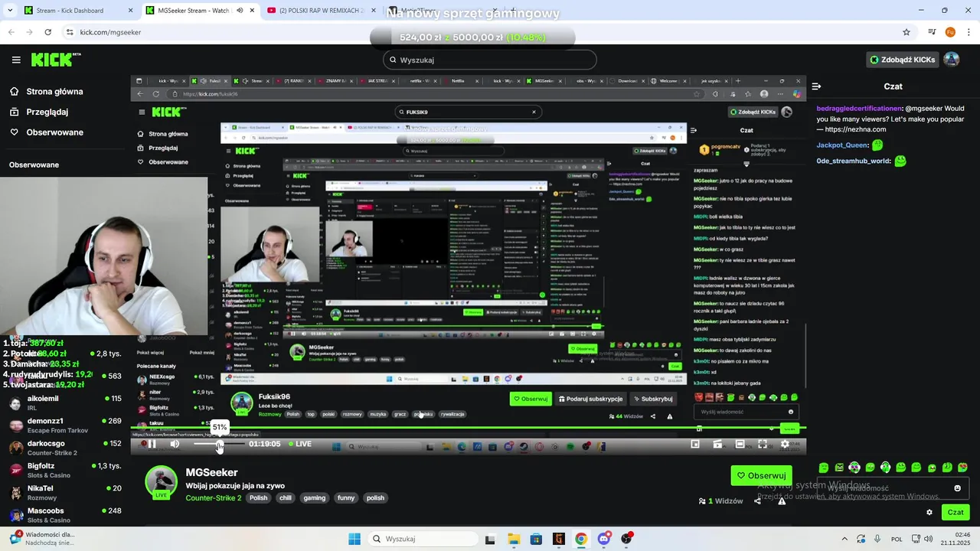
Task: Open player settings gear
Action: point(785,444)
